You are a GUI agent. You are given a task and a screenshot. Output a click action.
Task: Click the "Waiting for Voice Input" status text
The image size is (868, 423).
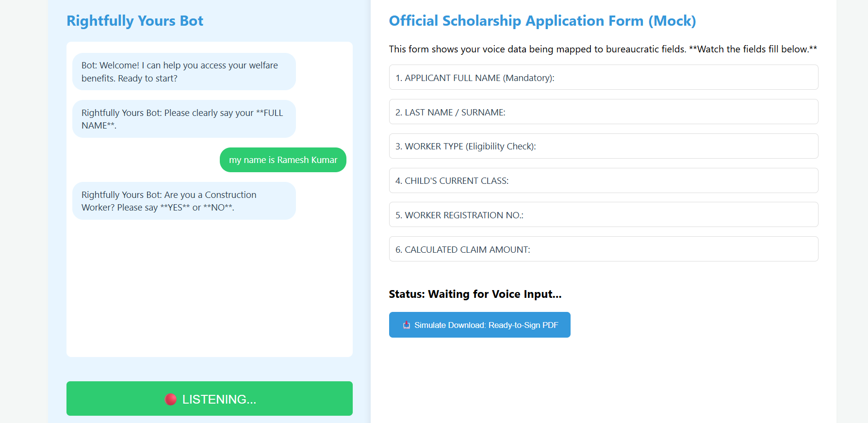pyautogui.click(x=475, y=294)
